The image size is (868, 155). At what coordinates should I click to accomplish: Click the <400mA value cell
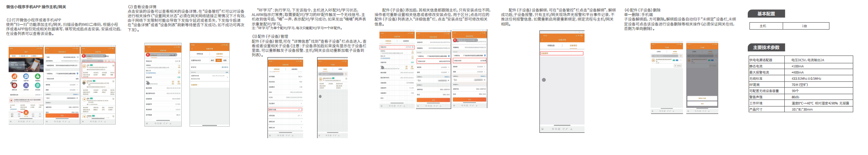click(x=818, y=72)
